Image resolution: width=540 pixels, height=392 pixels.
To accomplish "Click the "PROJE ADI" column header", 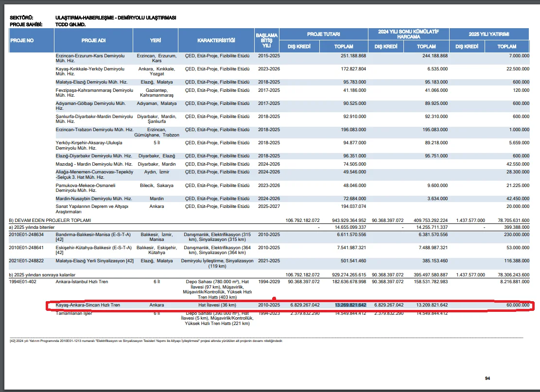I will (93, 40).
